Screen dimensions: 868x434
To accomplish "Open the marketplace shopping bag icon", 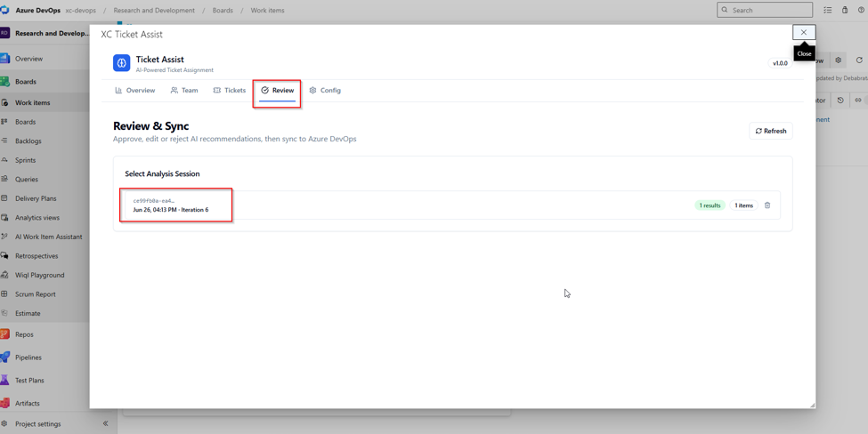I will 845,10.
